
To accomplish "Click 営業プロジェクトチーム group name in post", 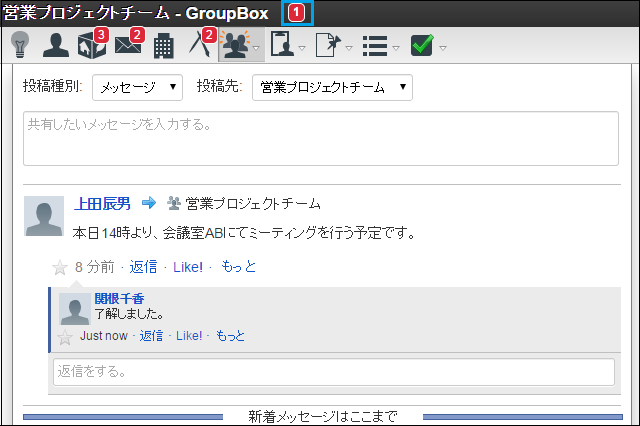I will point(253,204).
